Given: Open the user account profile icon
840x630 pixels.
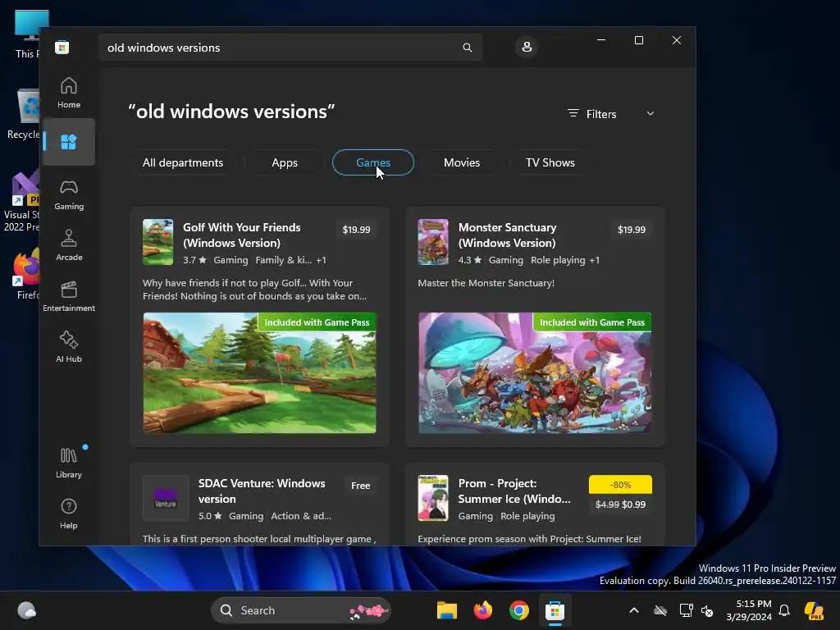Looking at the screenshot, I should [x=527, y=47].
